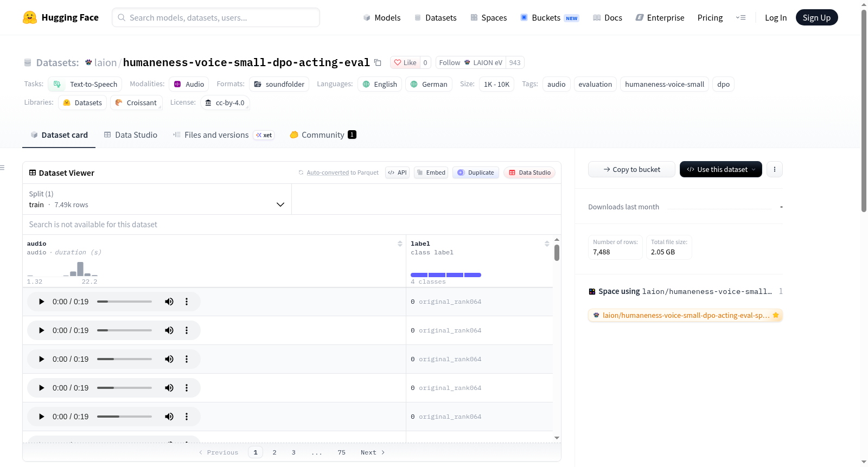The height and width of the screenshot is (467, 868).
Task: Go to page 2 of the dataset rows
Action: (x=275, y=452)
